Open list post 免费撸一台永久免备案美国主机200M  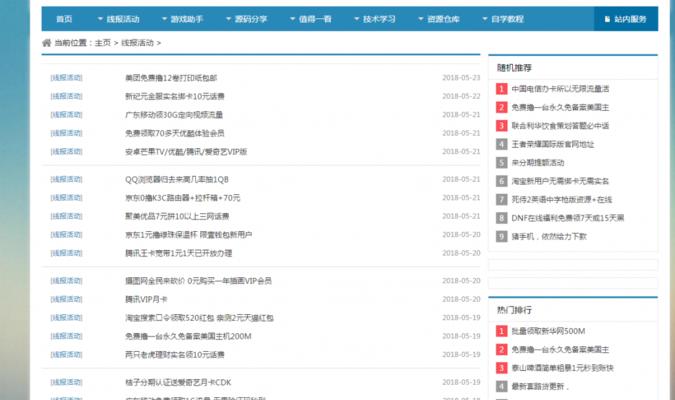[x=188, y=337]
